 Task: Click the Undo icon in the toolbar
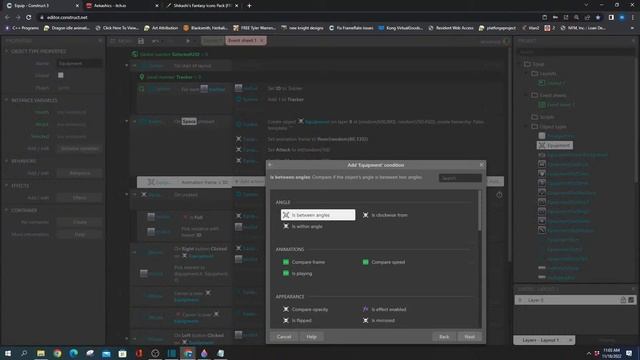(155, 41)
